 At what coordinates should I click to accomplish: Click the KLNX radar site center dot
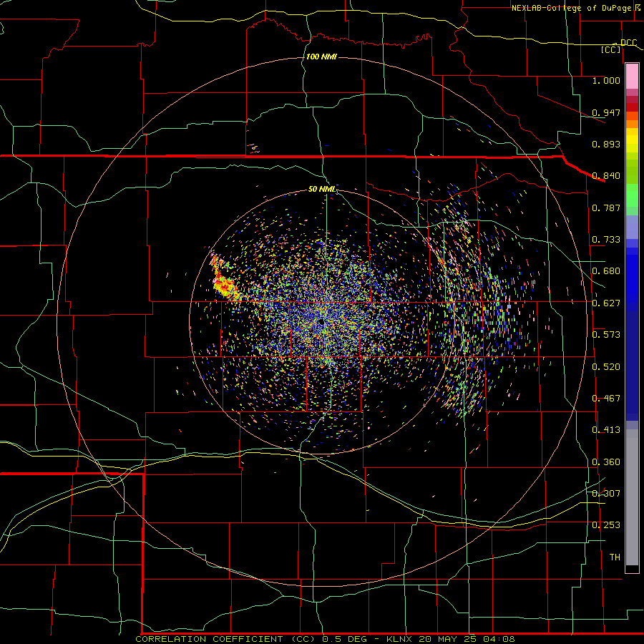[321, 322]
